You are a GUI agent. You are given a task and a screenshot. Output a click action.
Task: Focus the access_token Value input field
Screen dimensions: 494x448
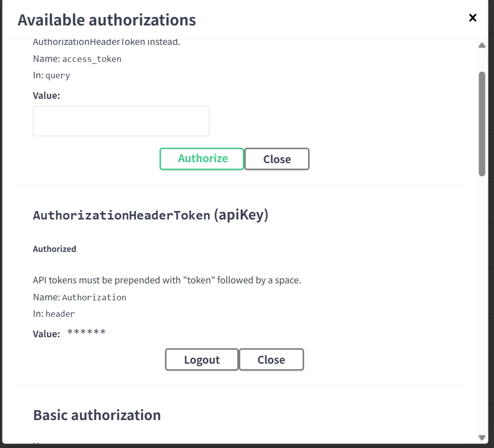121,121
